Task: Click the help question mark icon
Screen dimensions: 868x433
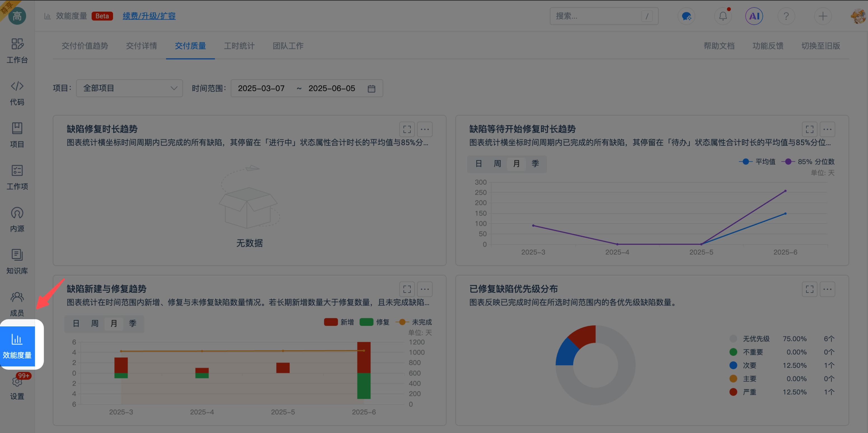Action: 786,16
